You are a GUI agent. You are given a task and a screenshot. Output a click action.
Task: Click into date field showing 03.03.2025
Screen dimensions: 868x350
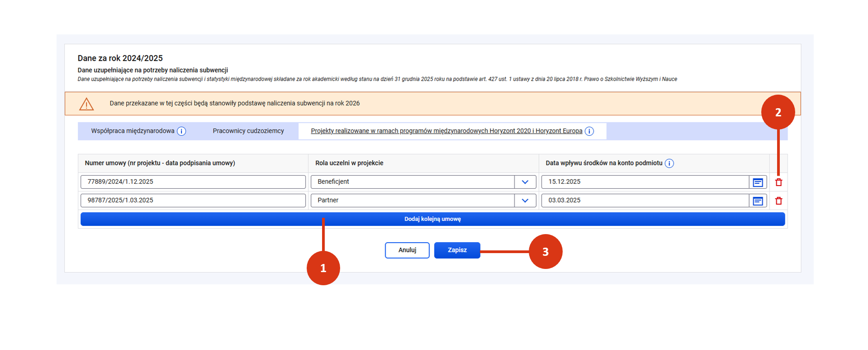point(645,201)
